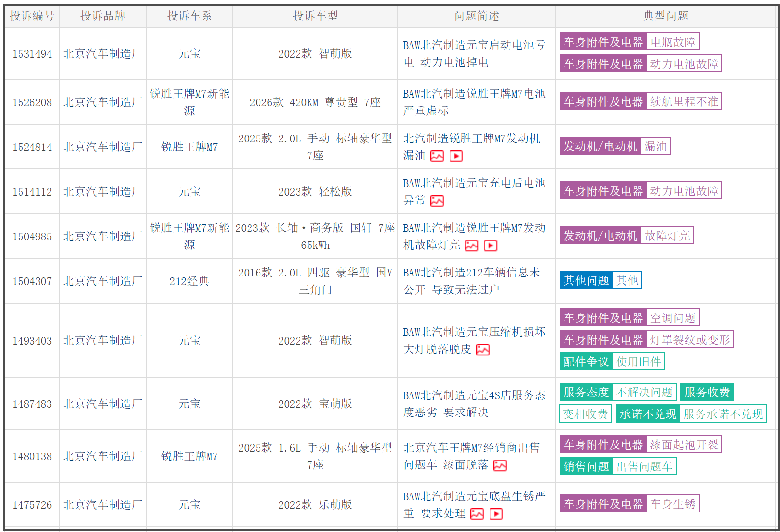Play video icon for complaint 1524814
780x532 pixels.
coord(456,156)
